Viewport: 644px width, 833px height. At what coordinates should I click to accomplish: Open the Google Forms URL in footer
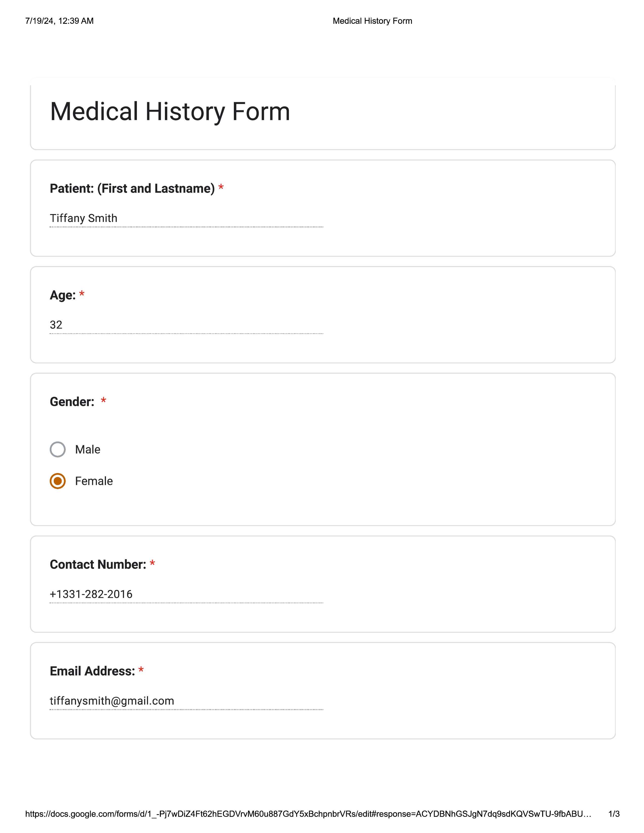308,814
